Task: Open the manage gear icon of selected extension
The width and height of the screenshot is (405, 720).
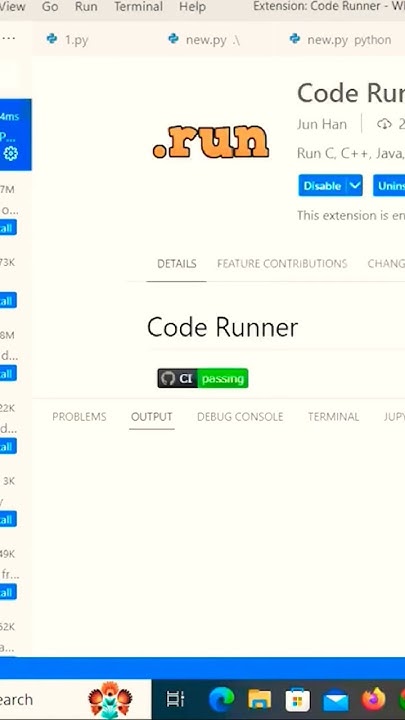Action: point(10,153)
